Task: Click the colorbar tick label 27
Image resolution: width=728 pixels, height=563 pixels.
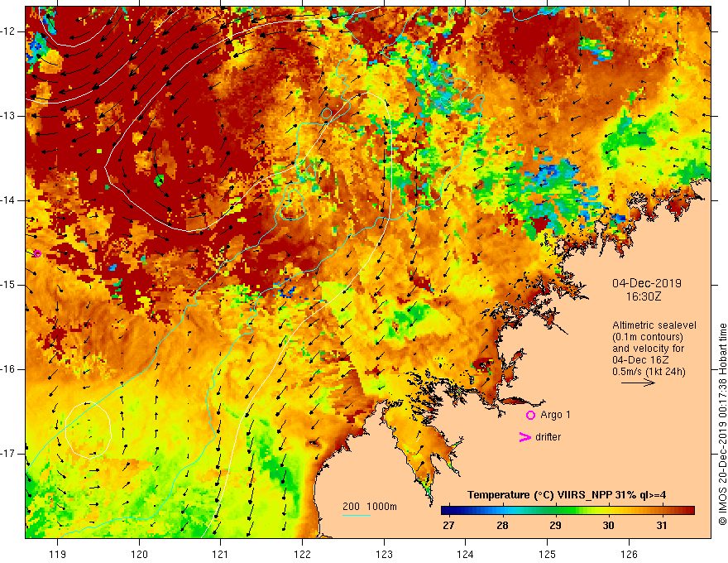Action: [x=448, y=526]
